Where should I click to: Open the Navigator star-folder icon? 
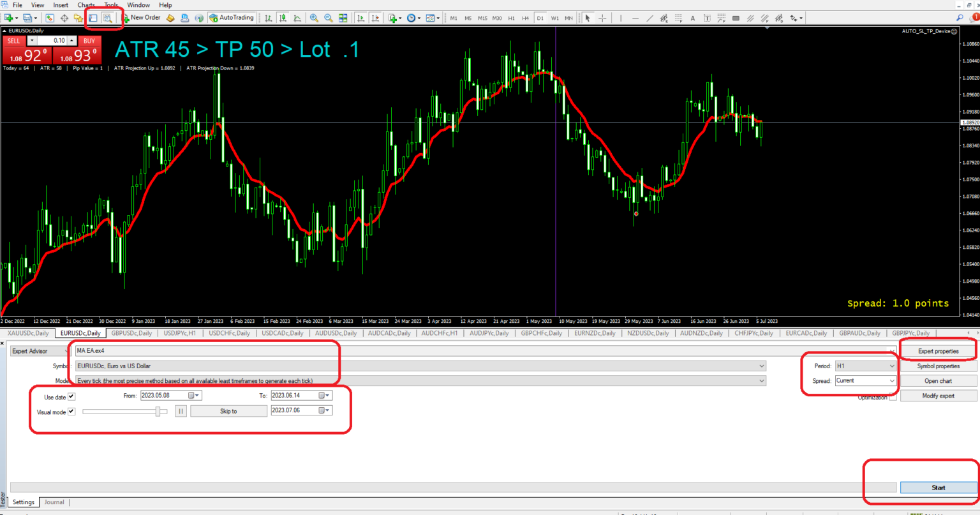(78, 18)
